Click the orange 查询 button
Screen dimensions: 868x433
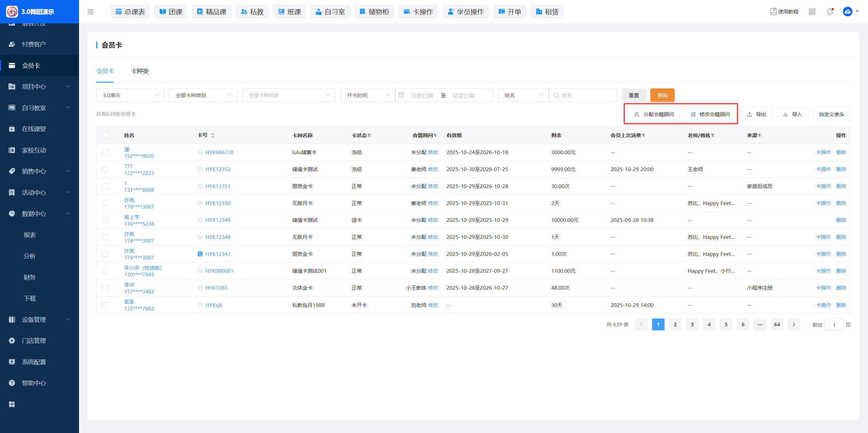click(x=662, y=96)
